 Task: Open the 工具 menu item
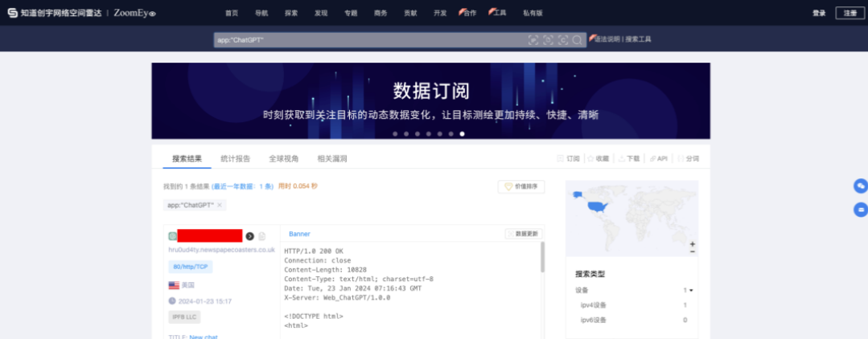tap(498, 13)
